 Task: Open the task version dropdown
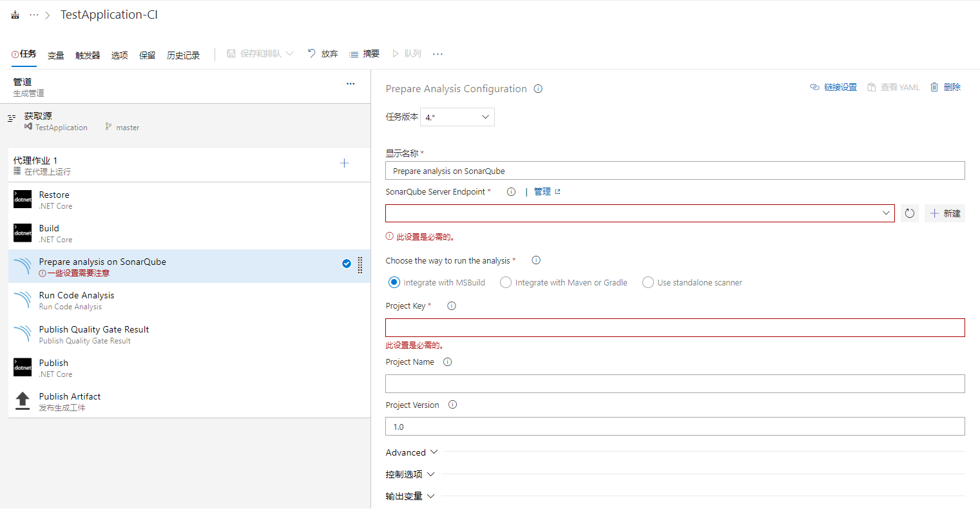click(x=457, y=117)
